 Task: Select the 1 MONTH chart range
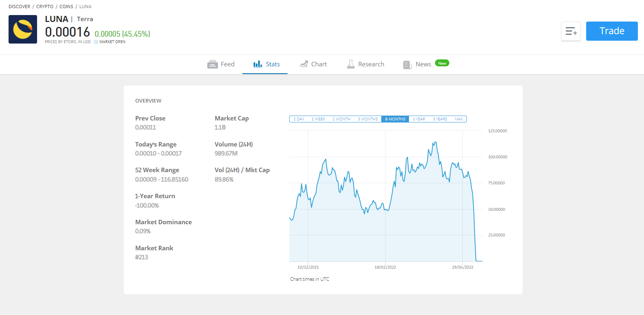click(341, 119)
